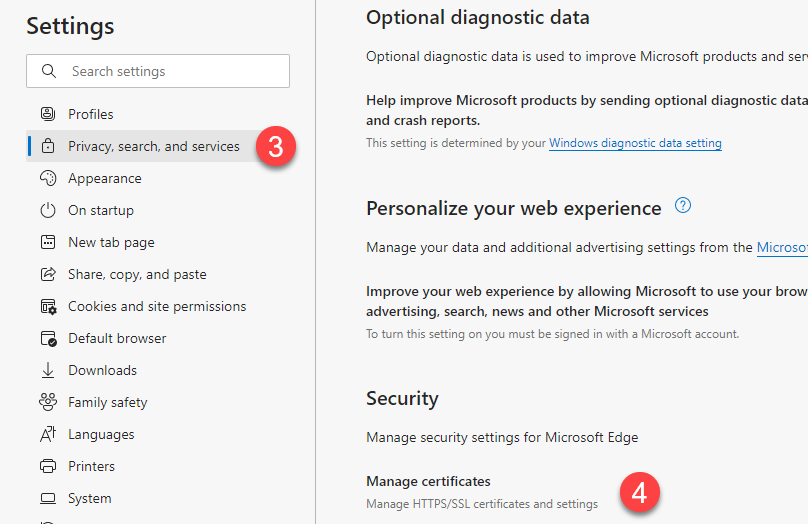Go to Appearance settings
808x524 pixels.
[x=158, y=178]
